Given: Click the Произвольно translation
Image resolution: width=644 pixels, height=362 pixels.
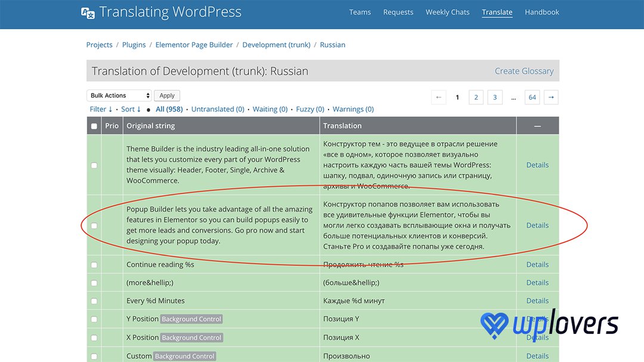Looking at the screenshot, I should click(x=346, y=356).
